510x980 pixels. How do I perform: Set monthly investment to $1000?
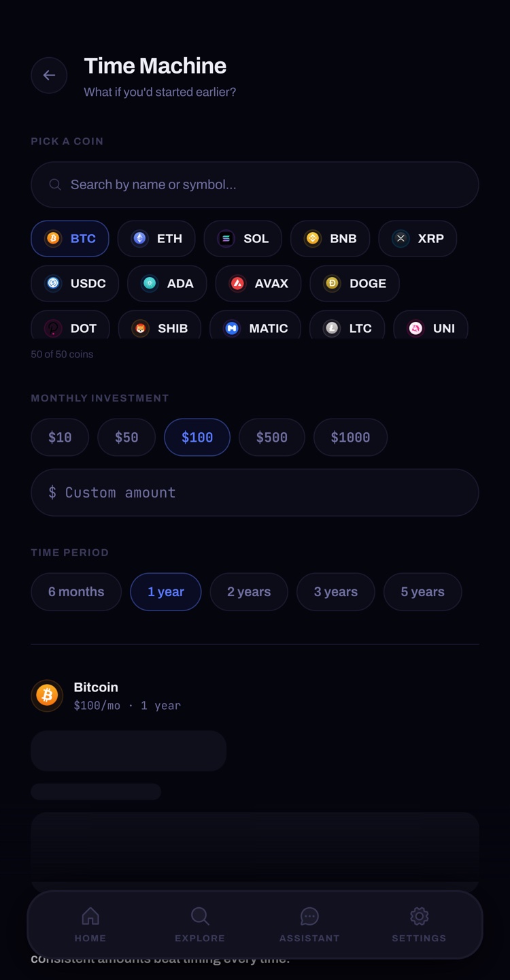351,437
